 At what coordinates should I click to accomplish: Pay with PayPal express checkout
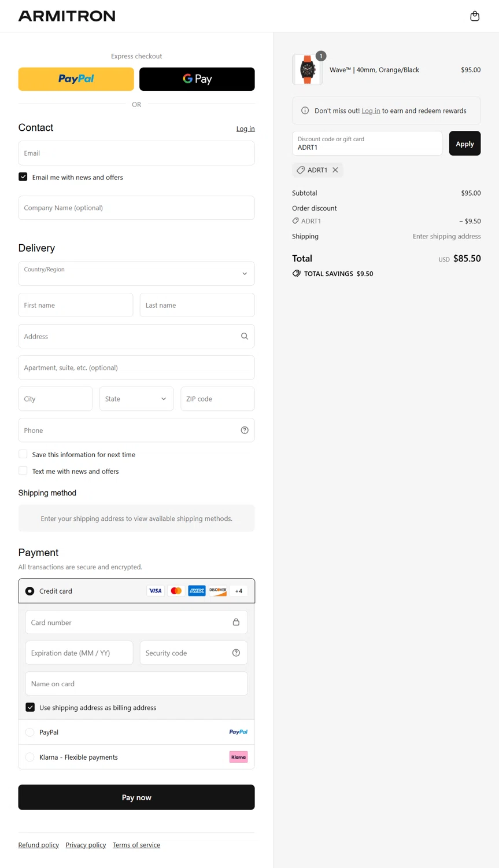tap(76, 79)
